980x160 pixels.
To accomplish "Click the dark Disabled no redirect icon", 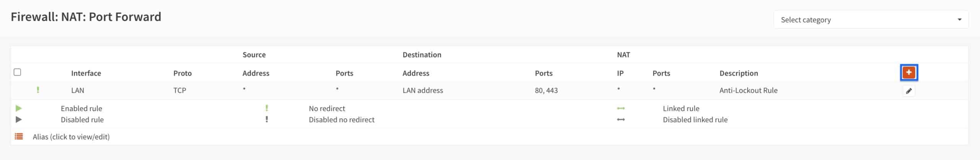I will tap(267, 120).
